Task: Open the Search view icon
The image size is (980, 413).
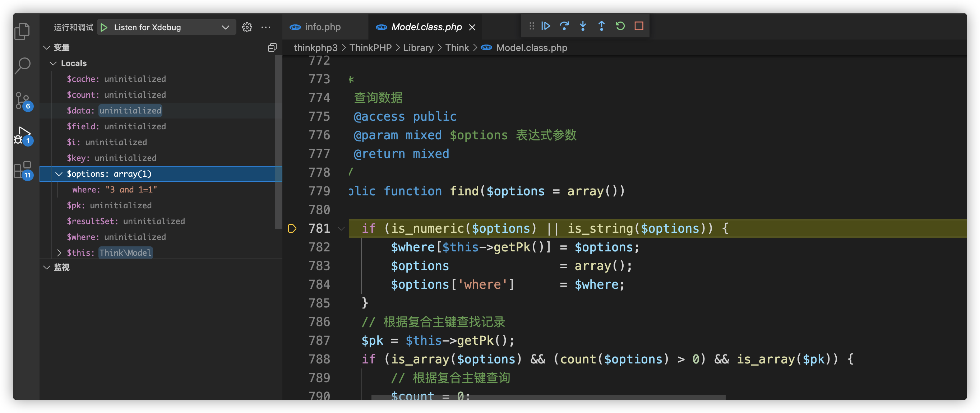Action: (x=22, y=66)
